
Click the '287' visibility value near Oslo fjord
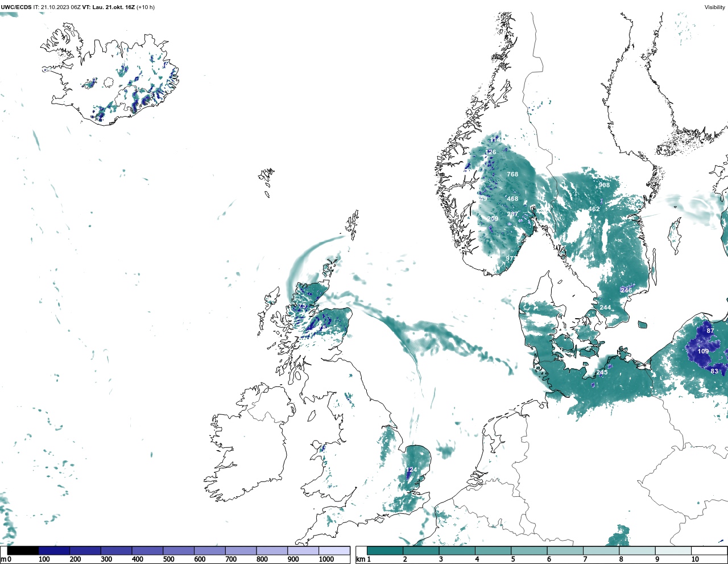[x=512, y=215]
